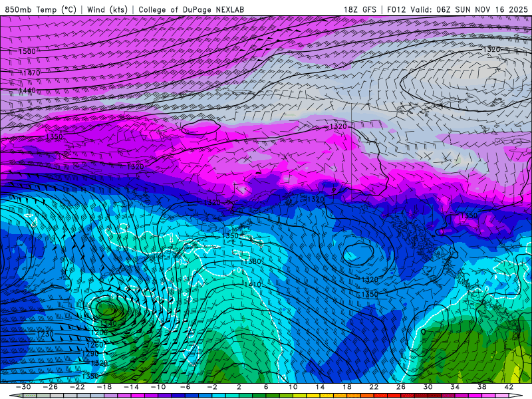Click the "Valid: 06Z SUN NOV 16 2025" text
This screenshot has height=399, width=532.
[x=469, y=9]
